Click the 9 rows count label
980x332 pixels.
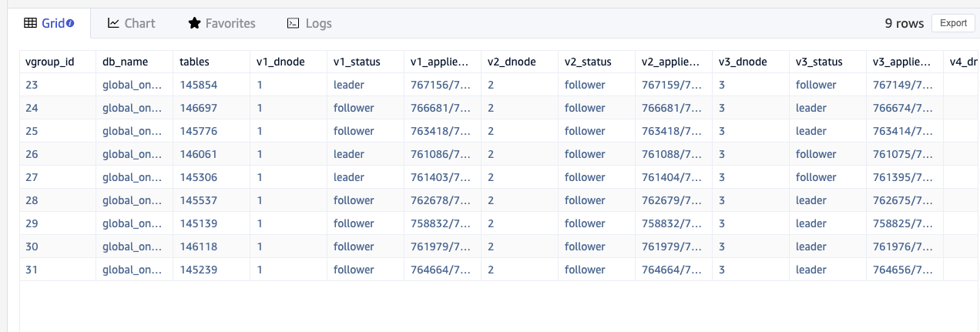tap(904, 23)
